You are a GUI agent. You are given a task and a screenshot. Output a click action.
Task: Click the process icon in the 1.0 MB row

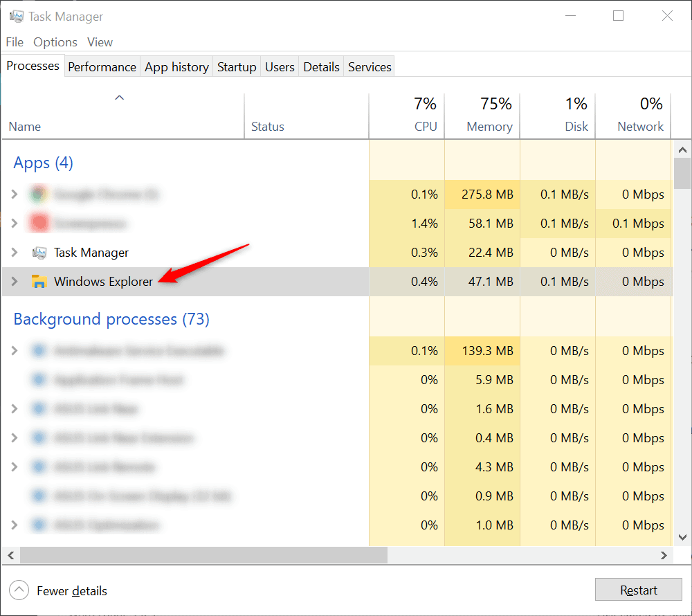(x=39, y=525)
